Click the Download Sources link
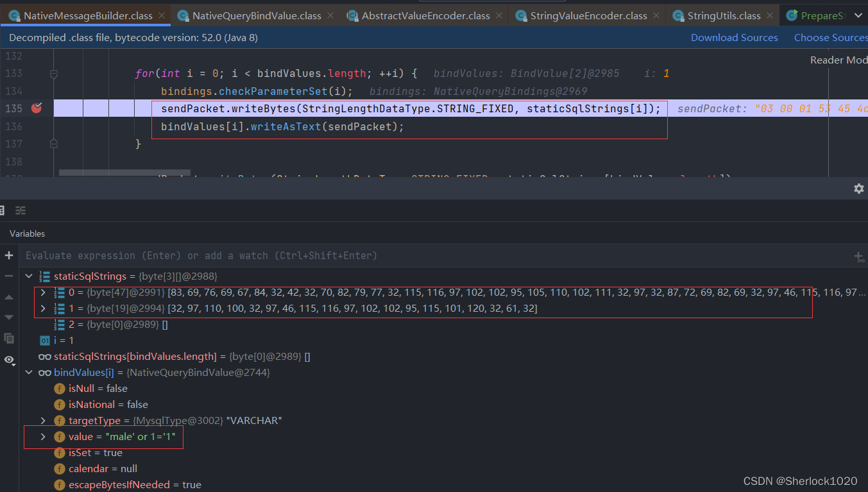868x492 pixels. pos(735,38)
